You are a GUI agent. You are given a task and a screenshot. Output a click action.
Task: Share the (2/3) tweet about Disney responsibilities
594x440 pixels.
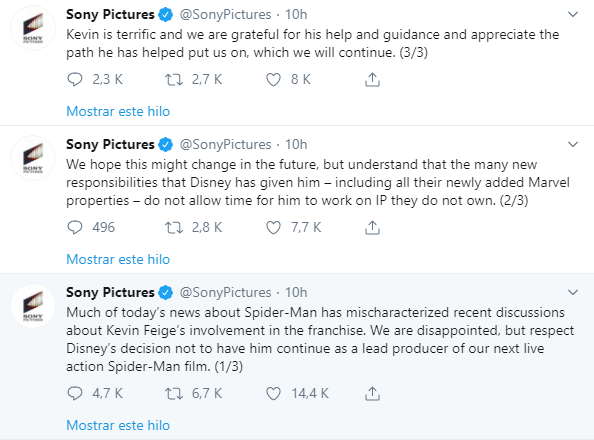372,227
